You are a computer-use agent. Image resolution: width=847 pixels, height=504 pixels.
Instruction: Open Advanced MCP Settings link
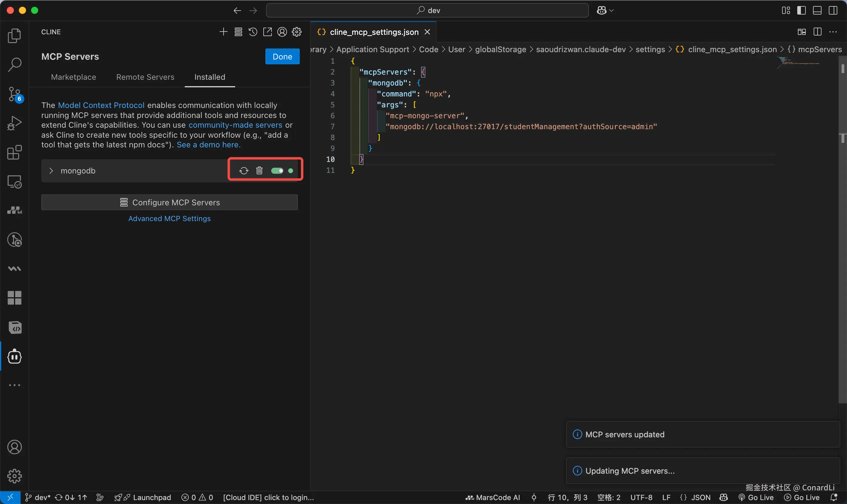[169, 218]
